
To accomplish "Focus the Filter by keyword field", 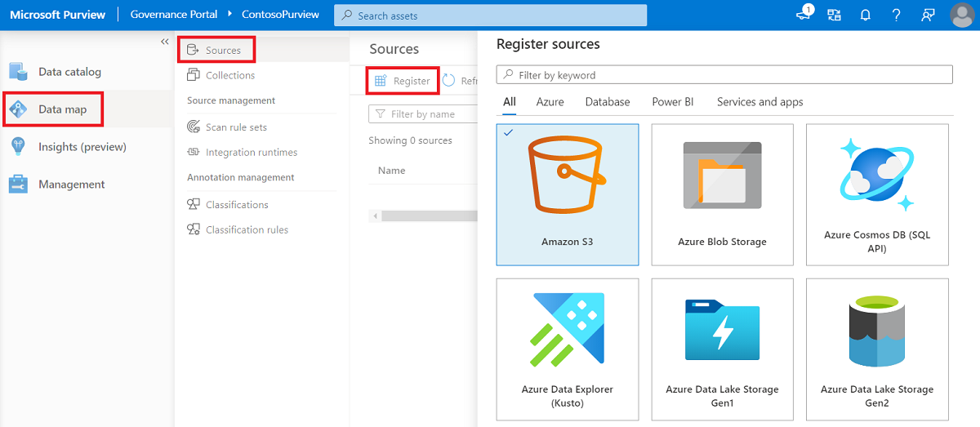I will [x=724, y=75].
